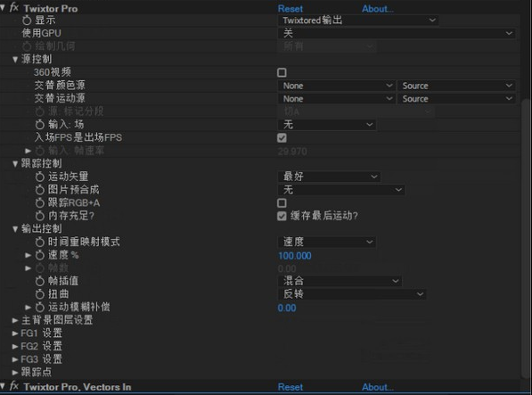Open 运动矢量 dropdown set to 最好

point(329,177)
